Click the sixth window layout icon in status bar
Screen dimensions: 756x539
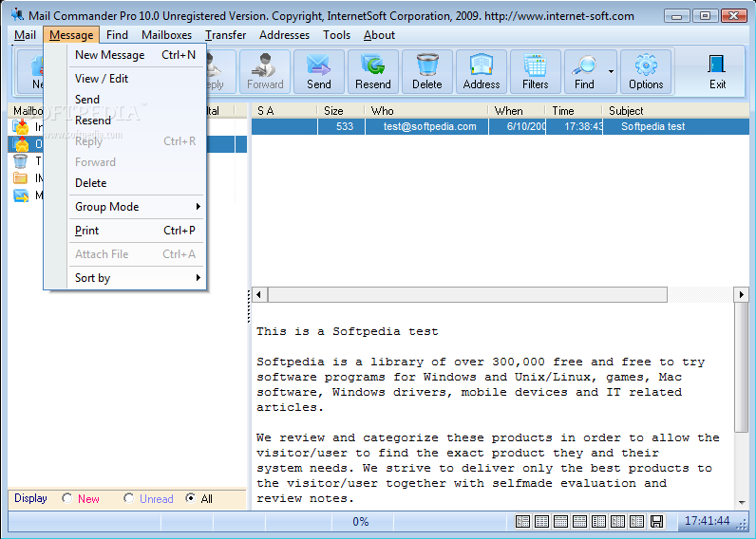(x=617, y=521)
